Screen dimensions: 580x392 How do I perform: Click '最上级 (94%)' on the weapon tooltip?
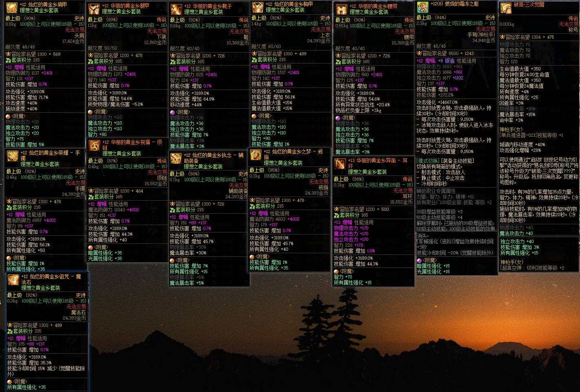(x=431, y=18)
